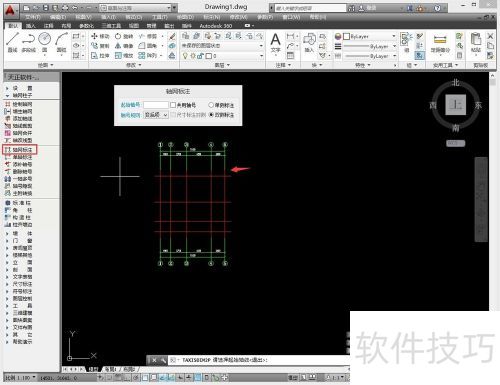
Task: Click the 起始轴号 input field
Action: click(x=156, y=105)
